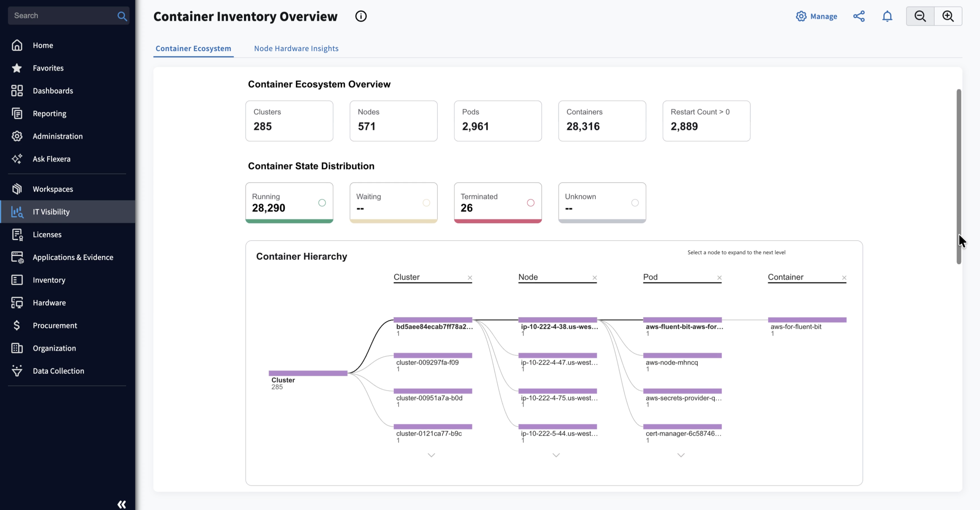Click the Pods 2,961 summary card
Image resolution: width=980 pixels, height=510 pixels.
click(x=498, y=121)
